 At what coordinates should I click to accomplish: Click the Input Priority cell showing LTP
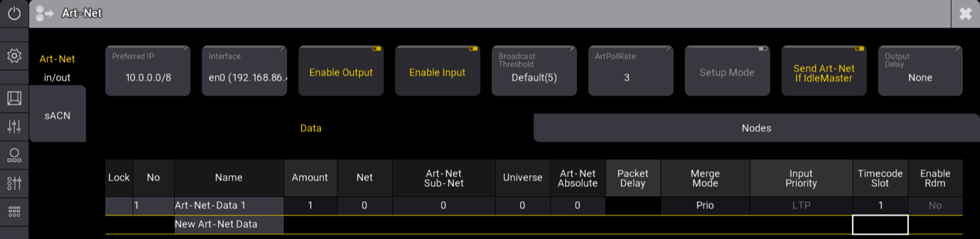pyautogui.click(x=801, y=205)
